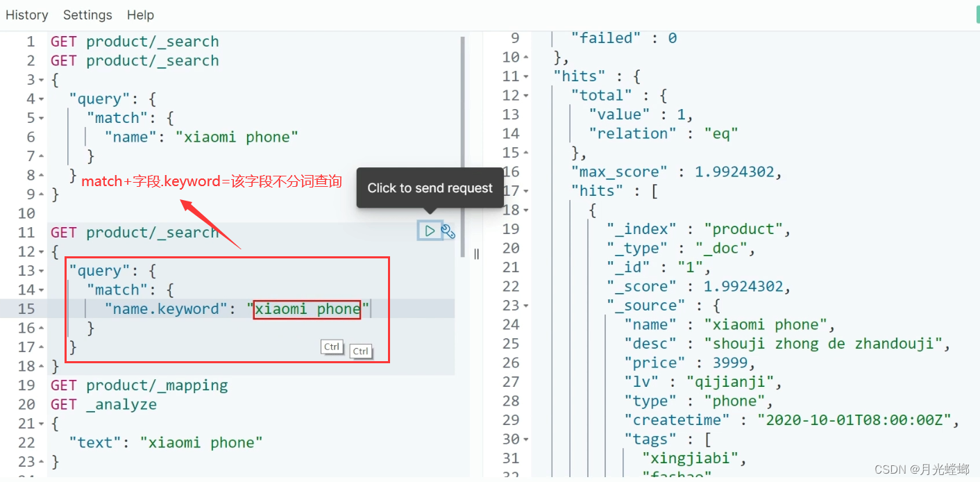Click the pane divider handle between editor and output
980x482 pixels.
point(476,254)
